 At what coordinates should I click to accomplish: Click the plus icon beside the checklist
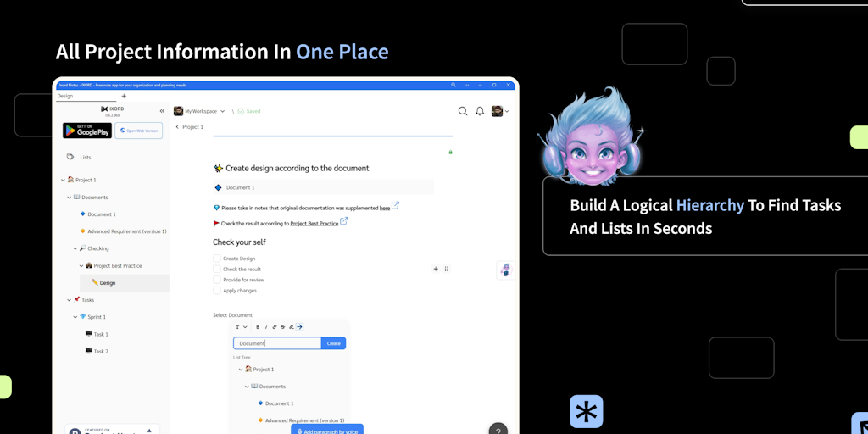[x=436, y=269]
